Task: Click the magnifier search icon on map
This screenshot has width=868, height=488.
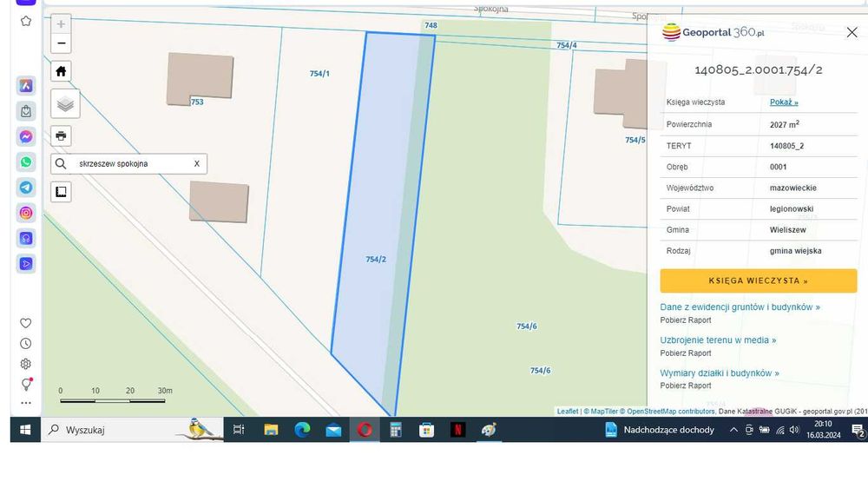Action: tap(61, 164)
